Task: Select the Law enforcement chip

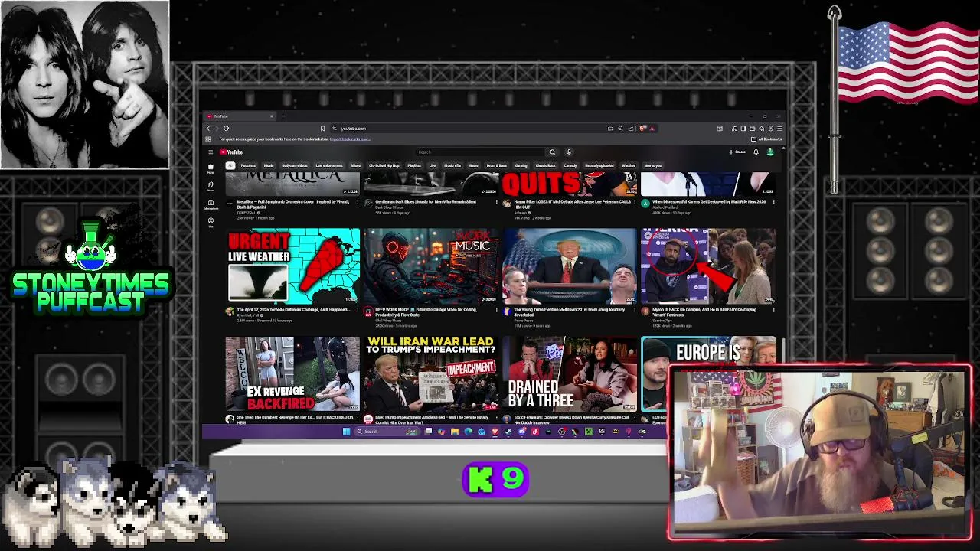Action: 330,165
